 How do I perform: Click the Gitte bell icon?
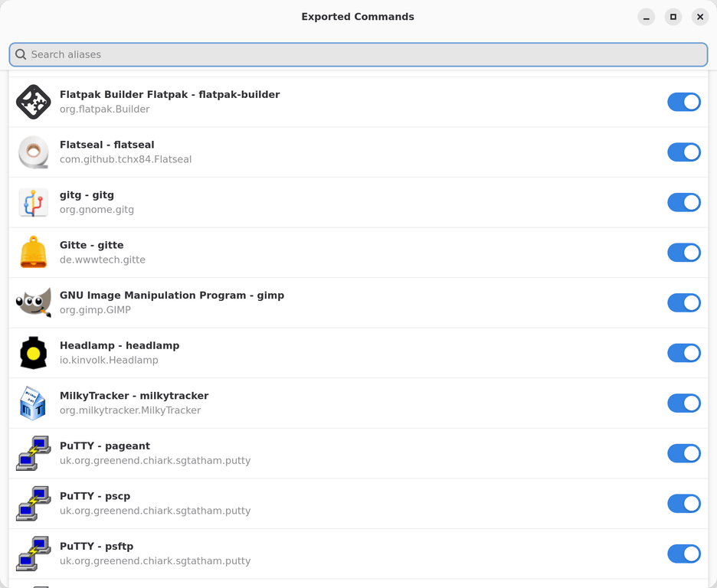click(x=34, y=252)
